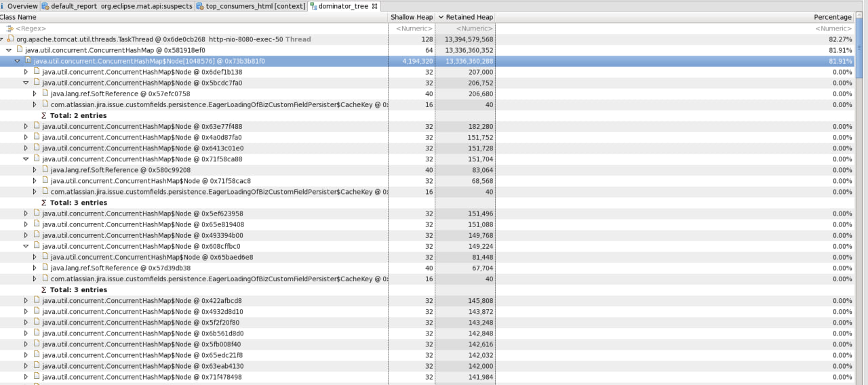Collapse the ConcurrentHashMap 0x581918ef0 row

click(x=9, y=50)
